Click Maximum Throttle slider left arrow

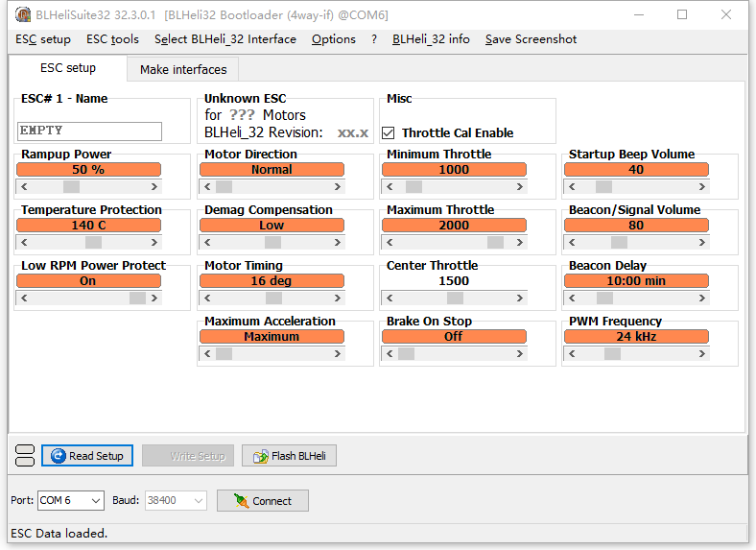pos(390,242)
